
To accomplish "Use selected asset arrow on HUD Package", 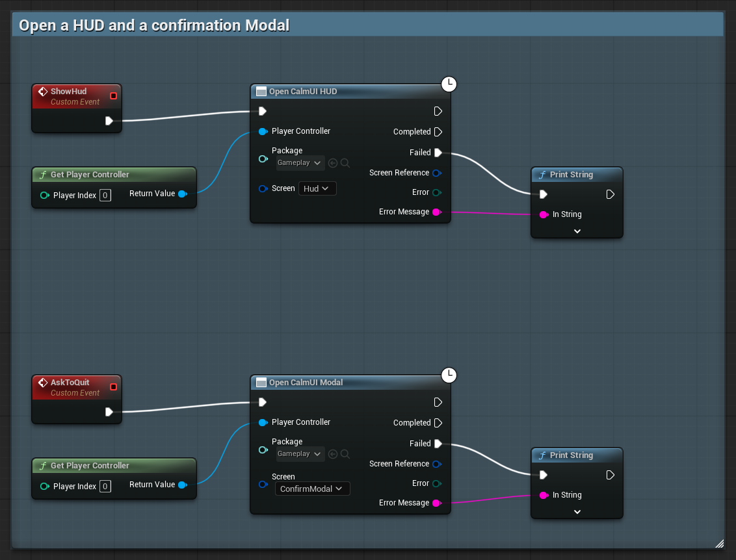I will tap(333, 163).
